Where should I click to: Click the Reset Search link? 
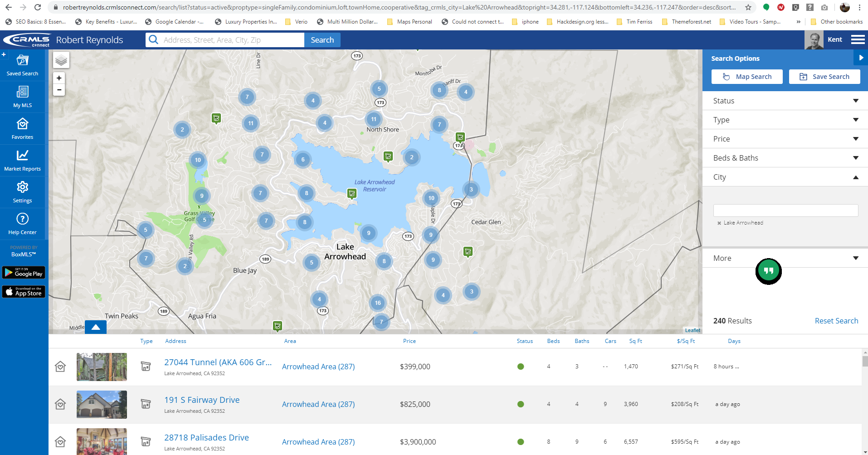tap(836, 321)
